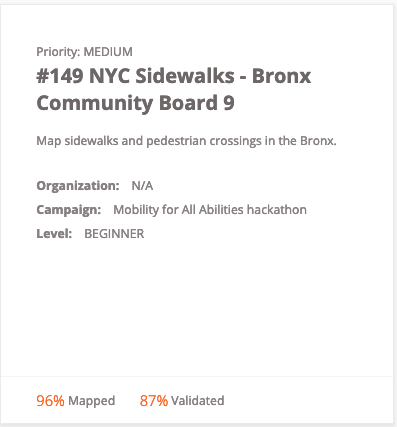Click the 'Validated' status label
Screen dimensions: 397x427
point(198,400)
